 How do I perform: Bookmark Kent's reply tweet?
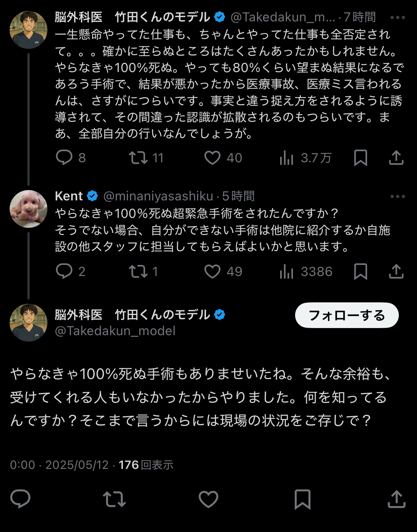360,271
